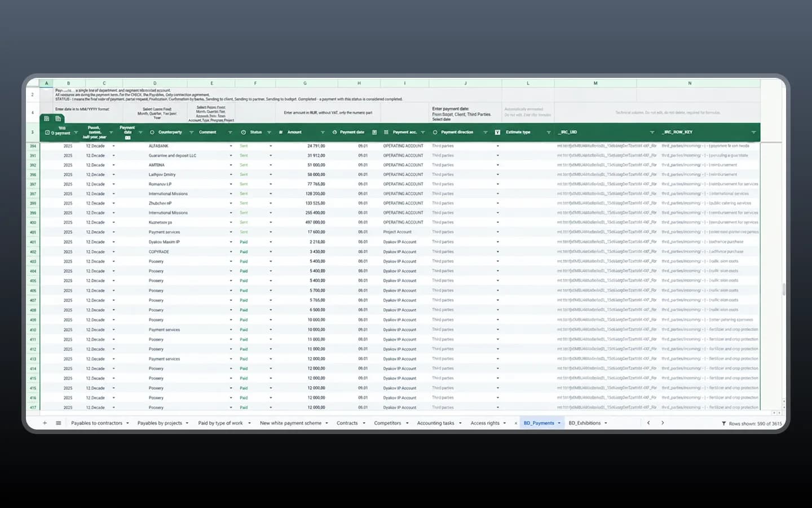Click active filter icon beside Estimate type
This screenshot has height=508, width=812.
(x=497, y=132)
